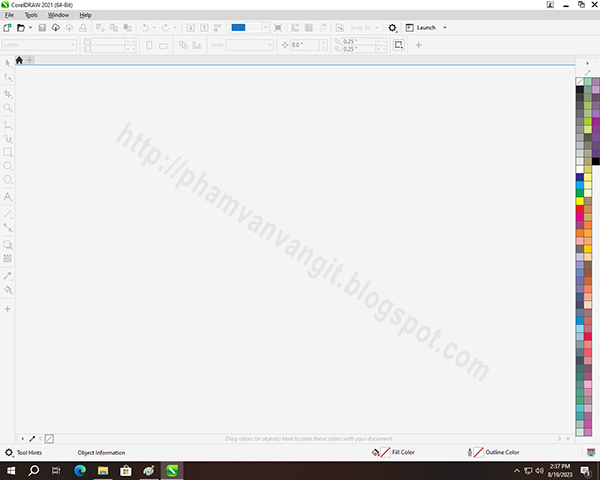This screenshot has height=480, width=600.
Task: Click the Print icon
Action: coord(83,28)
